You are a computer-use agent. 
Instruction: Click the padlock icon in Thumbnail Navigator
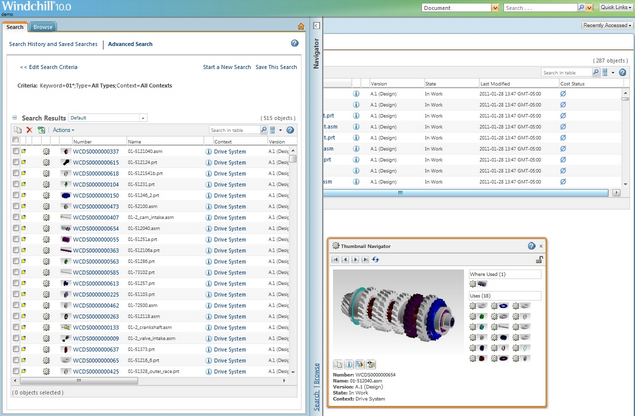[539, 259]
